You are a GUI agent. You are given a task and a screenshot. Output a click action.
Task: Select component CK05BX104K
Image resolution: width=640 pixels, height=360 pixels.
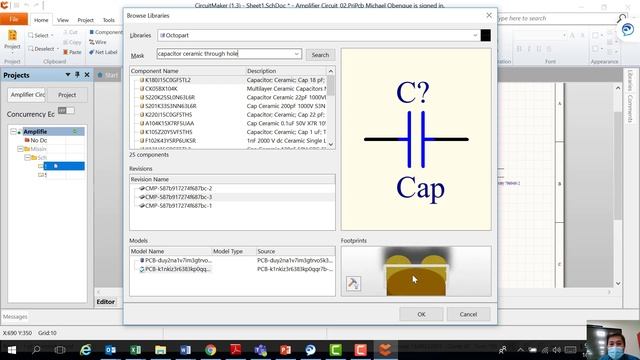[161, 89]
